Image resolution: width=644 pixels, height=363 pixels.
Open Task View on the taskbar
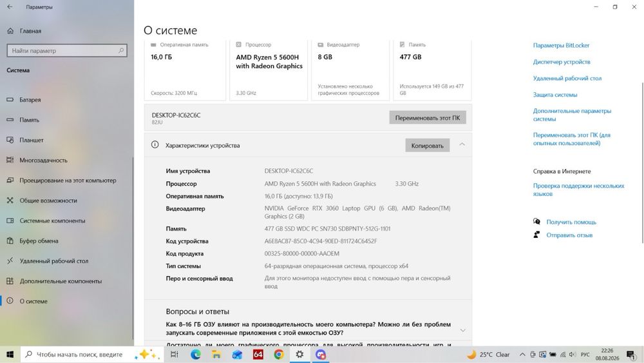pyautogui.click(x=174, y=355)
